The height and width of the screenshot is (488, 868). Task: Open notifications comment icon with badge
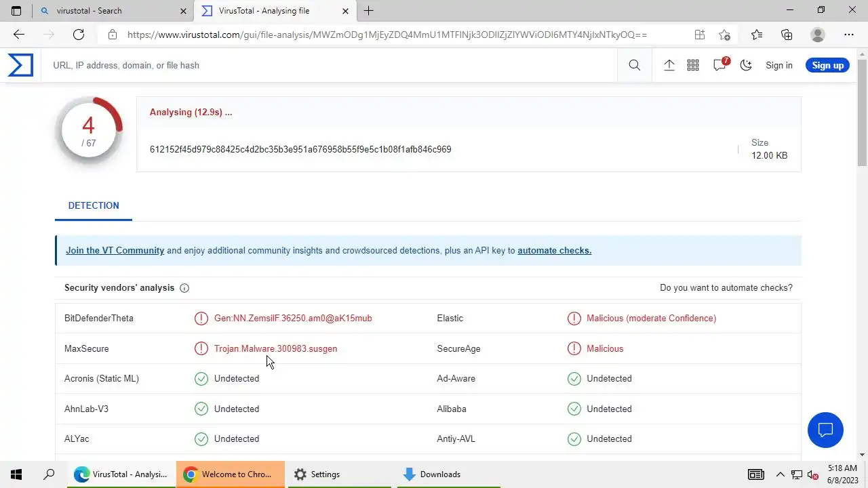[720, 64]
